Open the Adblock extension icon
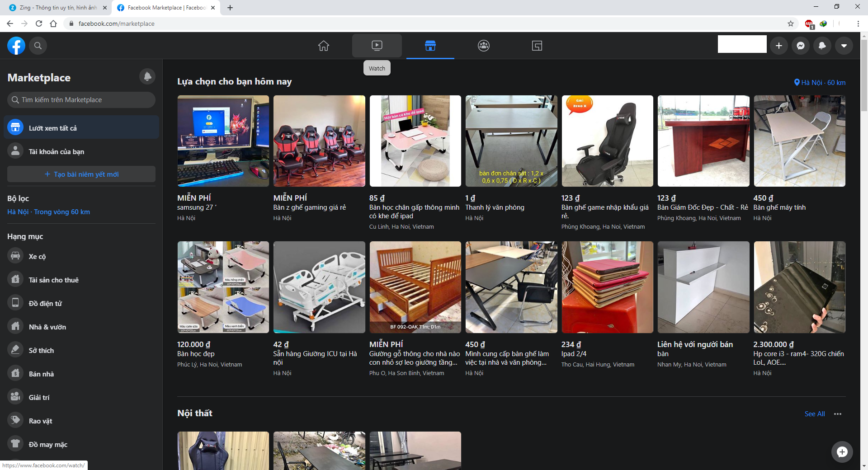 tap(809, 24)
